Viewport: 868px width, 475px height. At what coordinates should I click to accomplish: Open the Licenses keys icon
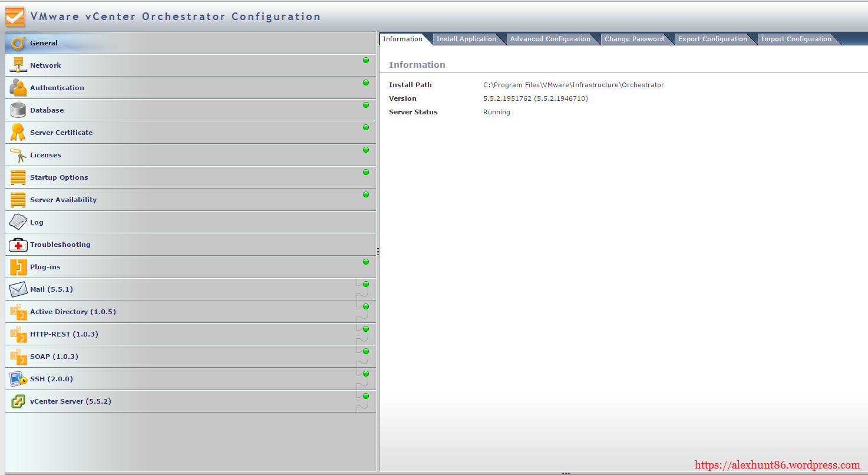(x=18, y=155)
